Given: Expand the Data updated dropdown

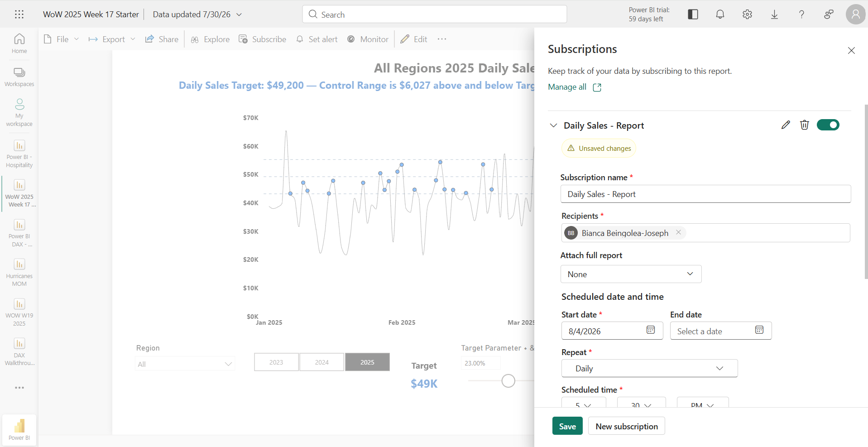Looking at the screenshot, I should 197,14.
